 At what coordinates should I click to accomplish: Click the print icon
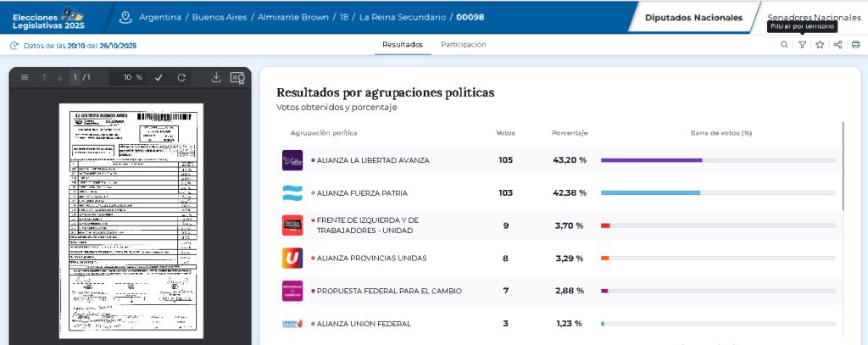[855, 45]
